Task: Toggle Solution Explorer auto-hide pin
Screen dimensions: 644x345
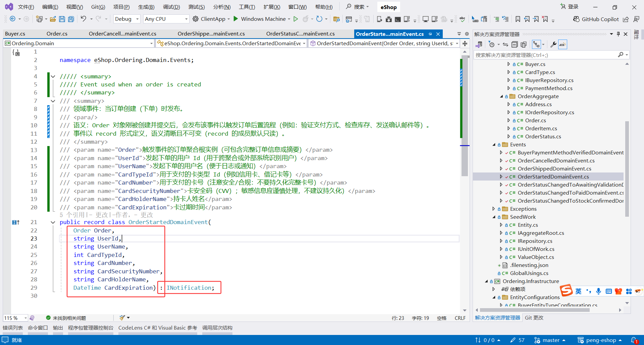Action: [x=618, y=34]
